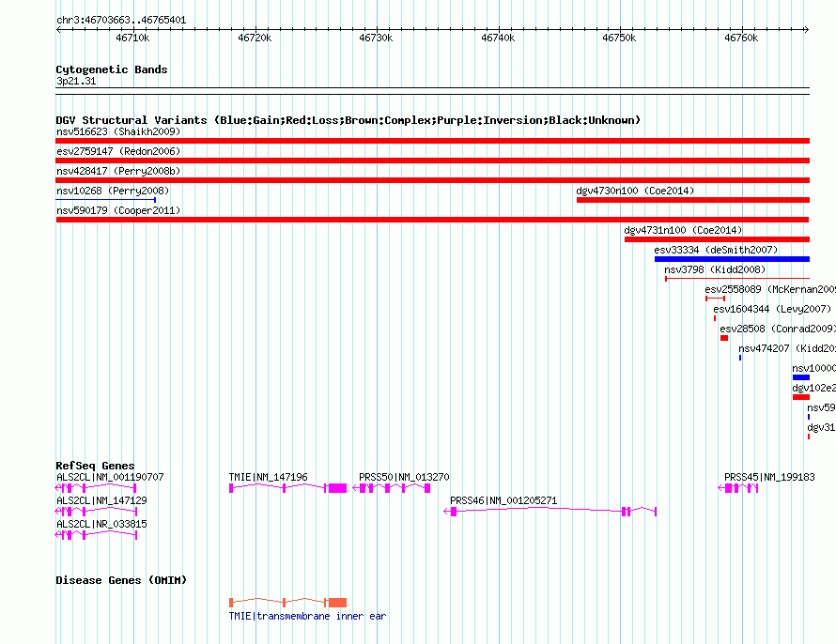Select the red bar under nsv590179 (Cooper2011)
Screen dimensions: 836x644
pyautogui.click(x=432, y=220)
